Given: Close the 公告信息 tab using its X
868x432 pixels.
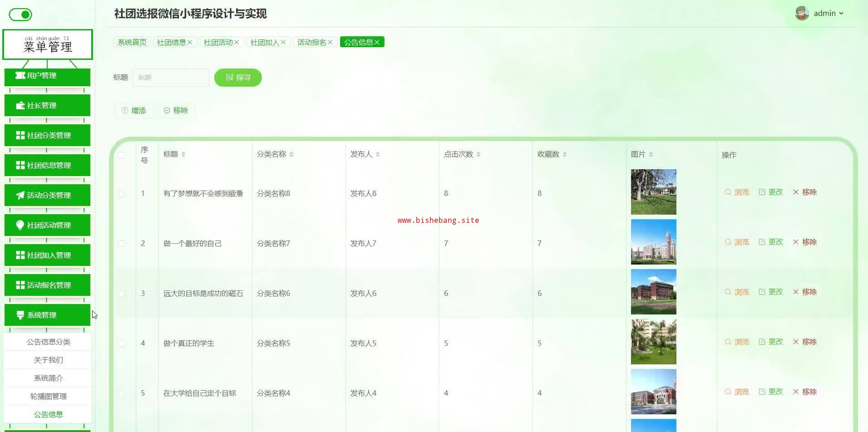Looking at the screenshot, I should pyautogui.click(x=377, y=42).
